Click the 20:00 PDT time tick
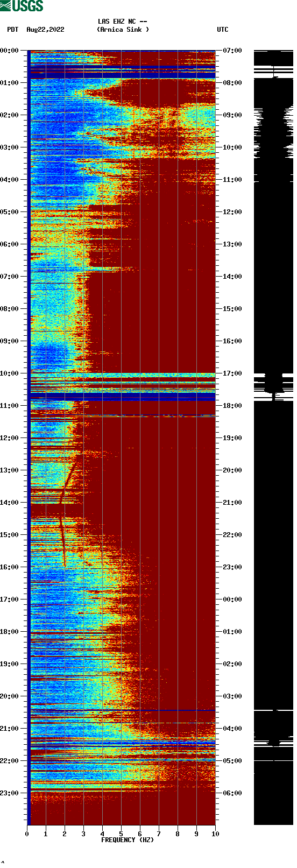 tap(10, 696)
